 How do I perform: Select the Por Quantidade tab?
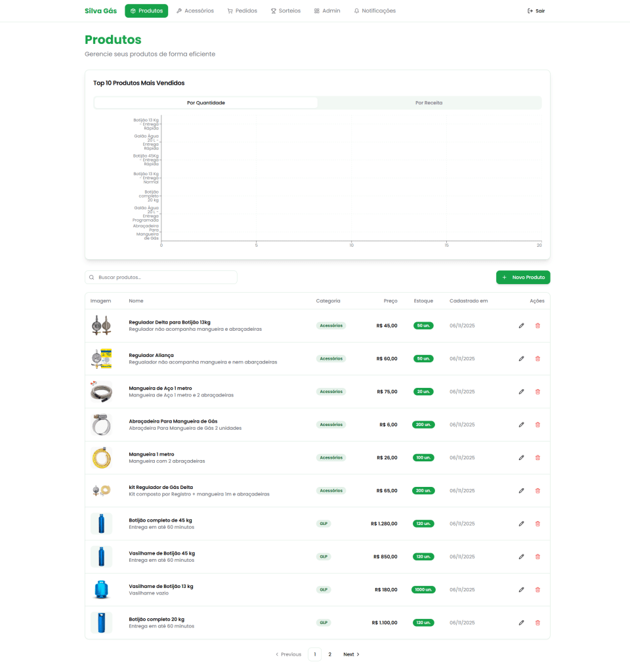[x=205, y=102]
